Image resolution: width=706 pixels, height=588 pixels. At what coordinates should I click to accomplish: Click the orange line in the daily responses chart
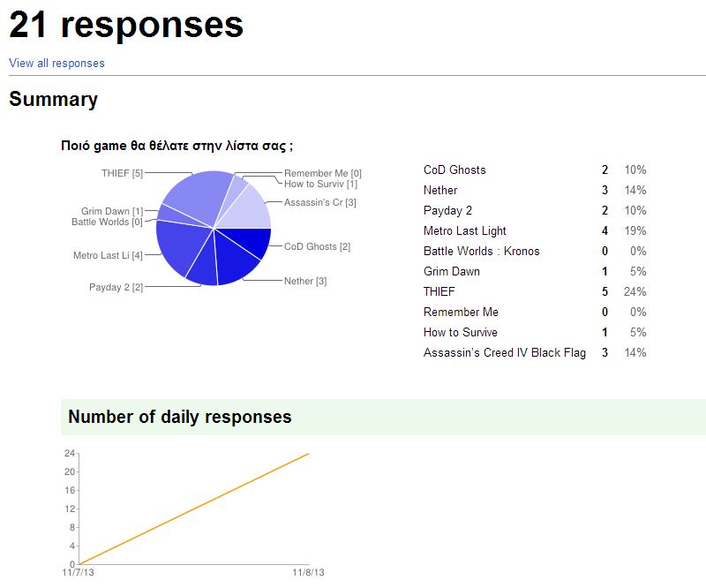point(194,509)
